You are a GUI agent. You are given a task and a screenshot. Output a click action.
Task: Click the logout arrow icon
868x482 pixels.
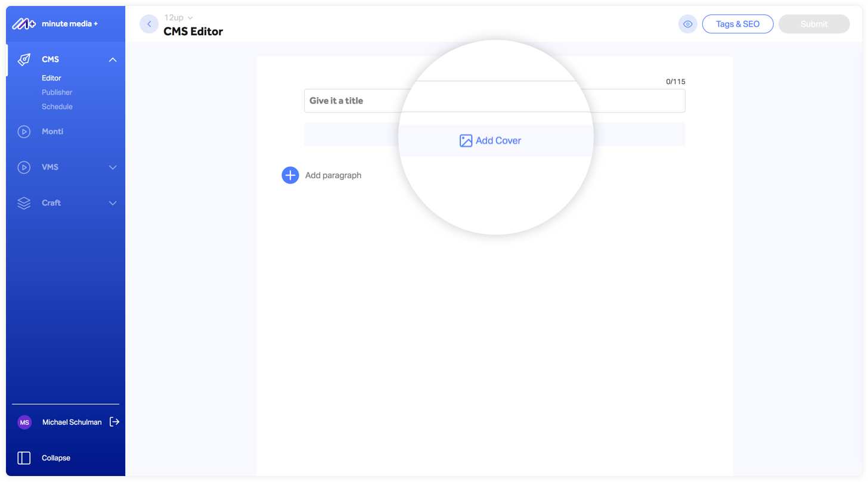[x=114, y=422]
